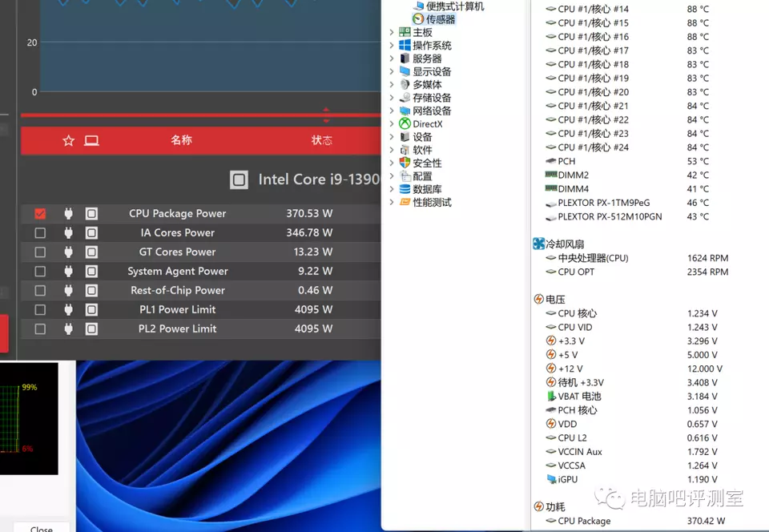
Task: Click the 4095 W PL1 Power Limit value
Action: click(x=313, y=310)
